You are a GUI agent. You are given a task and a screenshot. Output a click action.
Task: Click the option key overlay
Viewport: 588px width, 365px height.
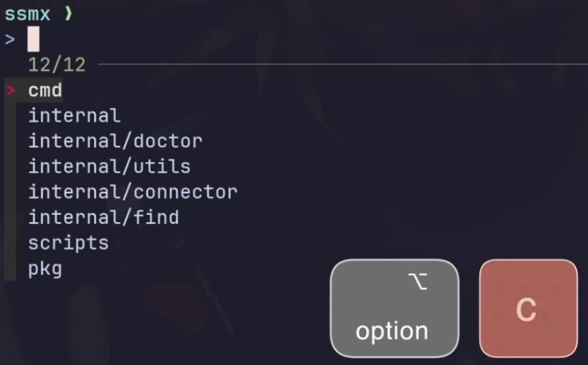pyautogui.click(x=394, y=308)
